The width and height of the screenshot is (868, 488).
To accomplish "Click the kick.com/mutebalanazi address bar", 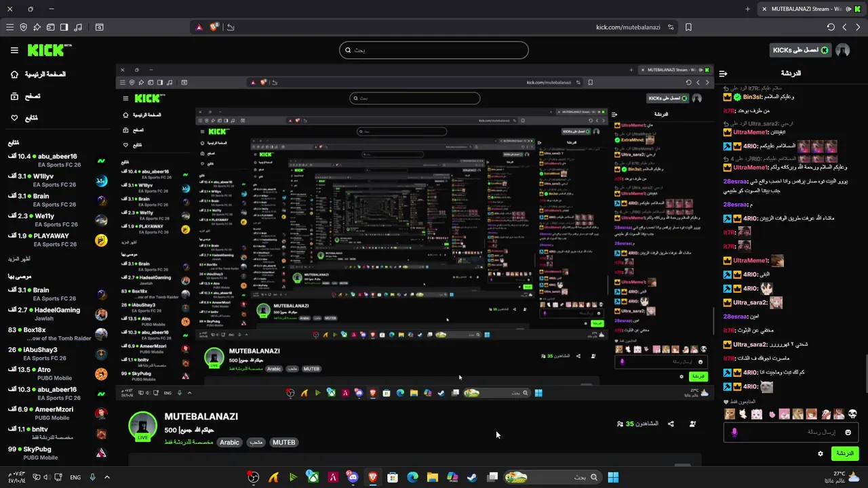I will click(628, 27).
